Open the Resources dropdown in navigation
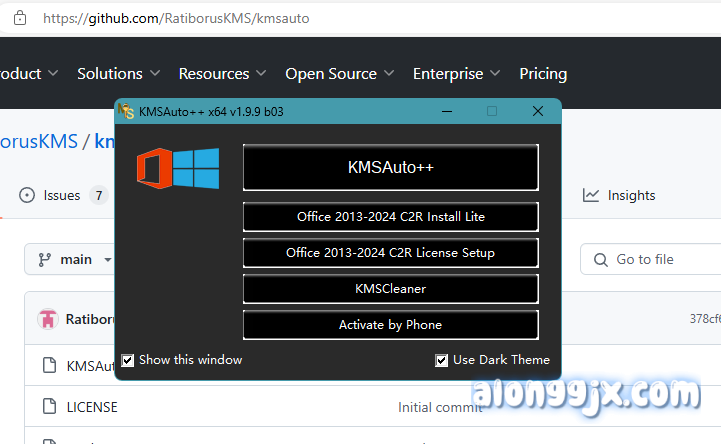Viewport: 721px width, 444px height. 222,73
